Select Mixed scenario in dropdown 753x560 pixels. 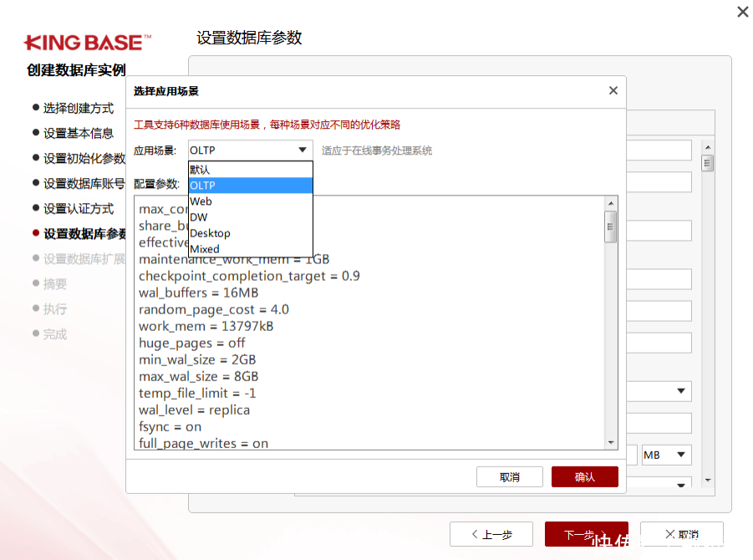[250, 249]
